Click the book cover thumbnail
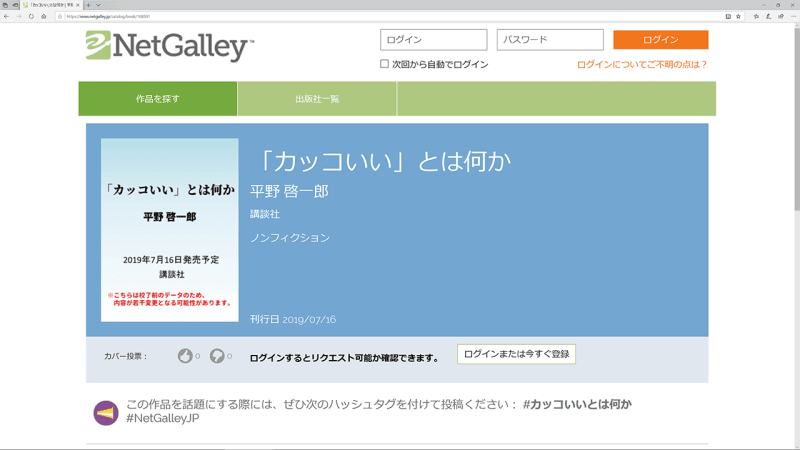 pos(169,230)
